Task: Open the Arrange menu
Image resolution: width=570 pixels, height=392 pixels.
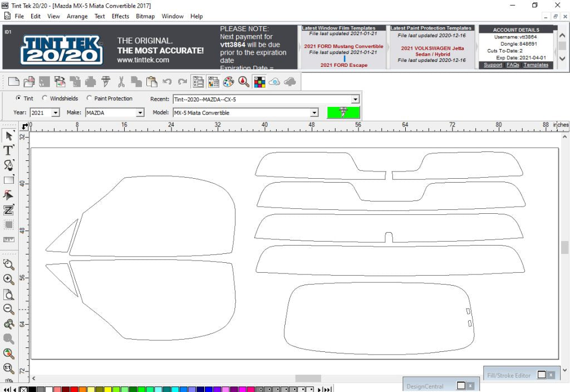Action: [77, 16]
